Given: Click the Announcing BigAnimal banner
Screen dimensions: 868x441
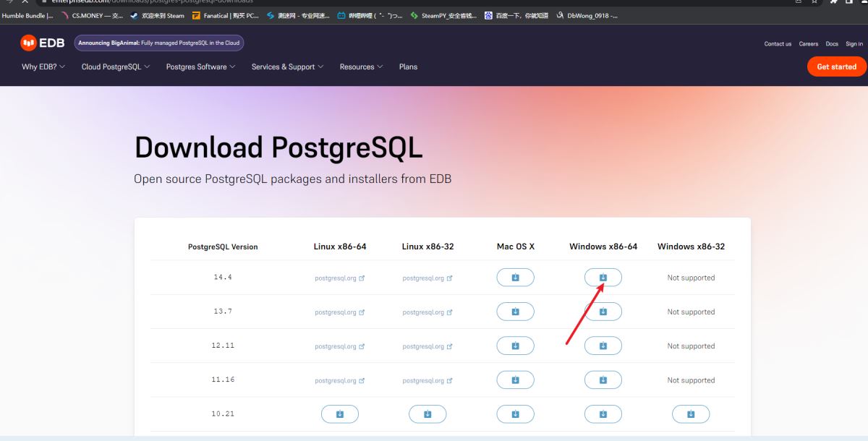Looking at the screenshot, I should click(159, 43).
